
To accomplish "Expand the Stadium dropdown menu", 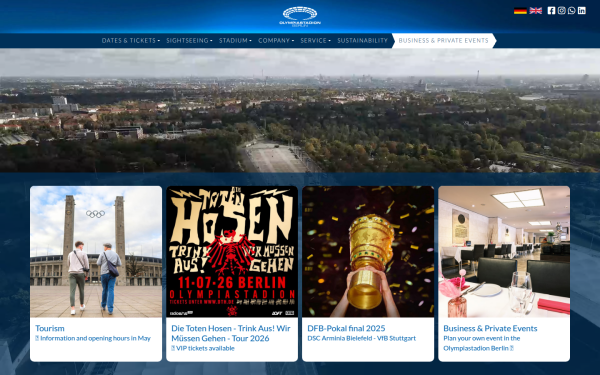I will (235, 41).
